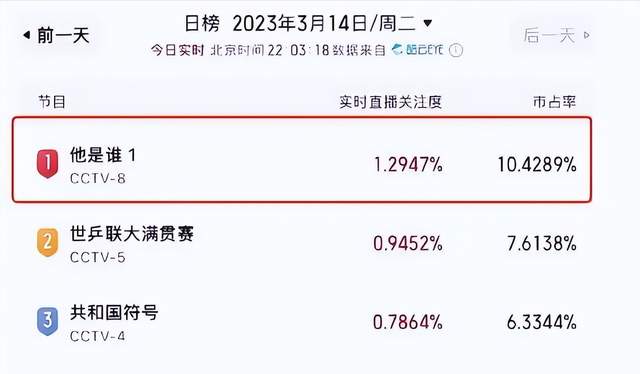Image resolution: width=640 pixels, height=374 pixels.
Task: Click the right triangle arrow after 后一天
Action: click(x=587, y=35)
